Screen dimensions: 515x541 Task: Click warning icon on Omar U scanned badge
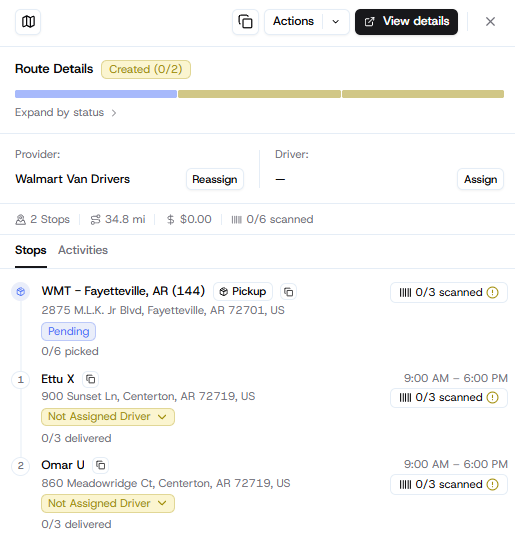[x=492, y=484]
